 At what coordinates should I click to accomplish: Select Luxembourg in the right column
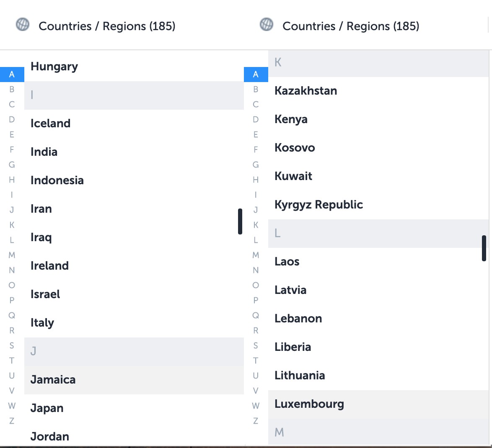click(x=309, y=404)
